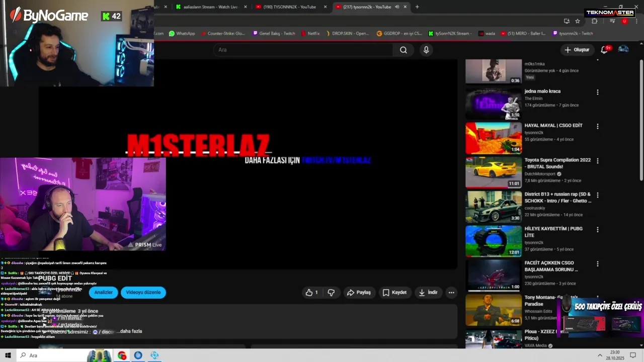The image size is (644, 362).
Task: Open the browser extensions puzzle icon
Action: [x=595, y=21]
